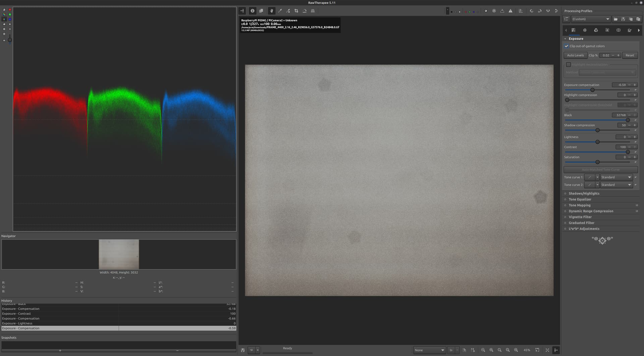This screenshot has width=644, height=356.
Task: Open the Detail tools tab
Action: 585,30
